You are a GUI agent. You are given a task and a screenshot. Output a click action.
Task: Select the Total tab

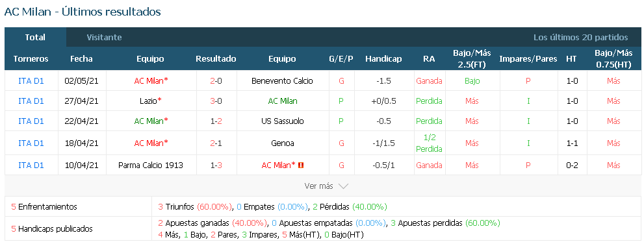(x=35, y=38)
